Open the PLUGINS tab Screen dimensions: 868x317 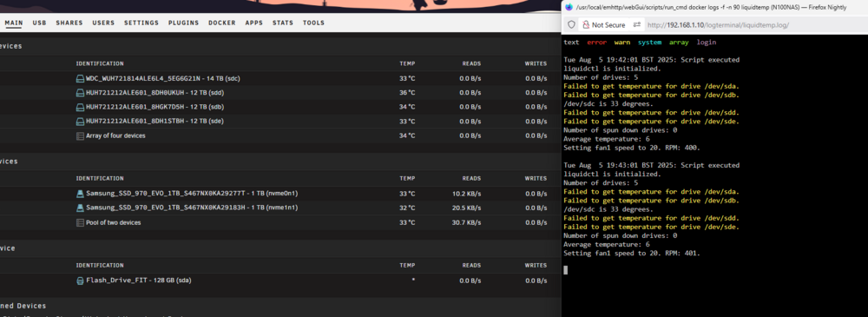pyautogui.click(x=184, y=23)
